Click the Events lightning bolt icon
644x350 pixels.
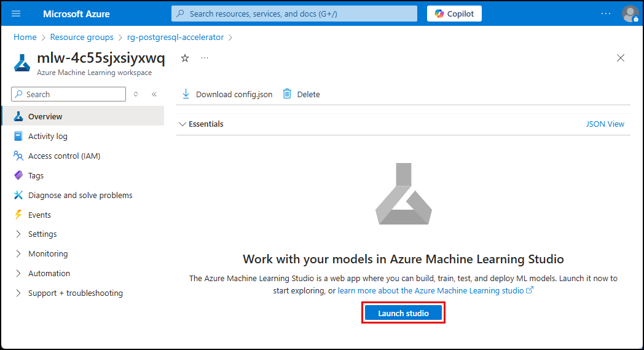18,215
